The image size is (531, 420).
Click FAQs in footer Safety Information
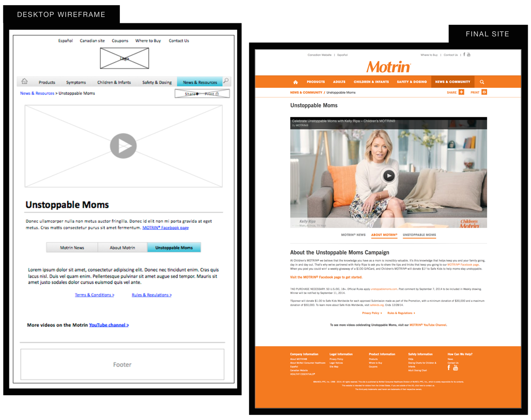[x=411, y=359]
